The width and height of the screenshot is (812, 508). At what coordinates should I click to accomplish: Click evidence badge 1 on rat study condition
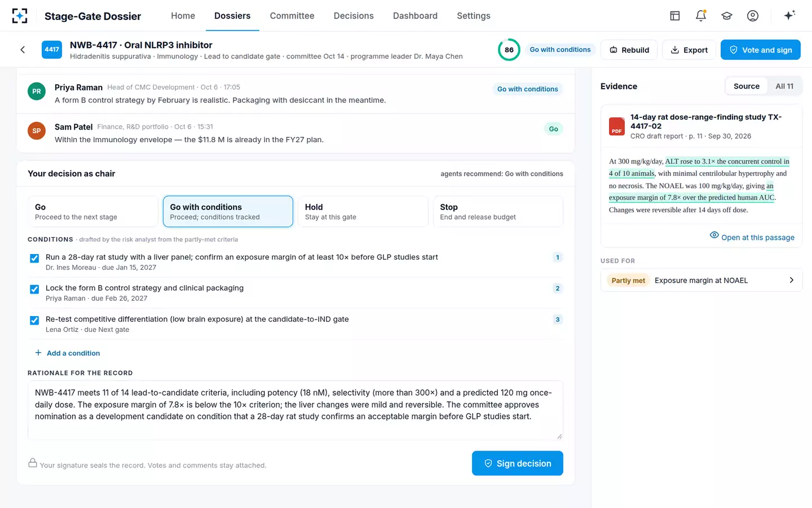[x=558, y=257]
